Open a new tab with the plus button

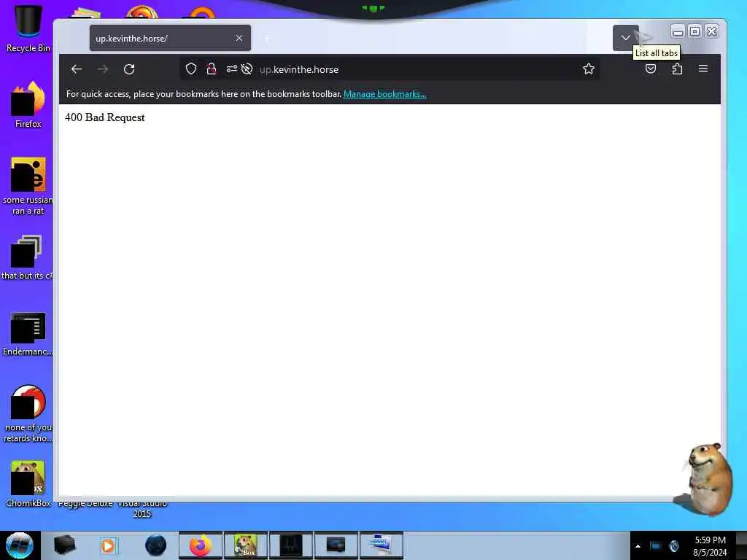[266, 38]
